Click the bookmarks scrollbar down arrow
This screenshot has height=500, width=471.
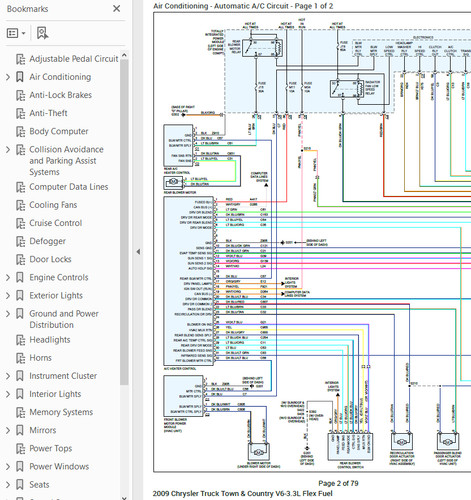pos(124,498)
